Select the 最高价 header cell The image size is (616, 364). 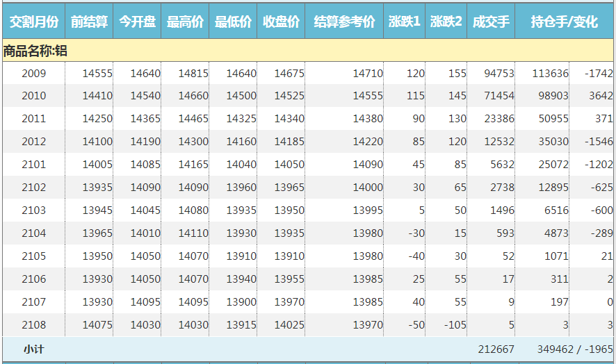[x=185, y=22]
